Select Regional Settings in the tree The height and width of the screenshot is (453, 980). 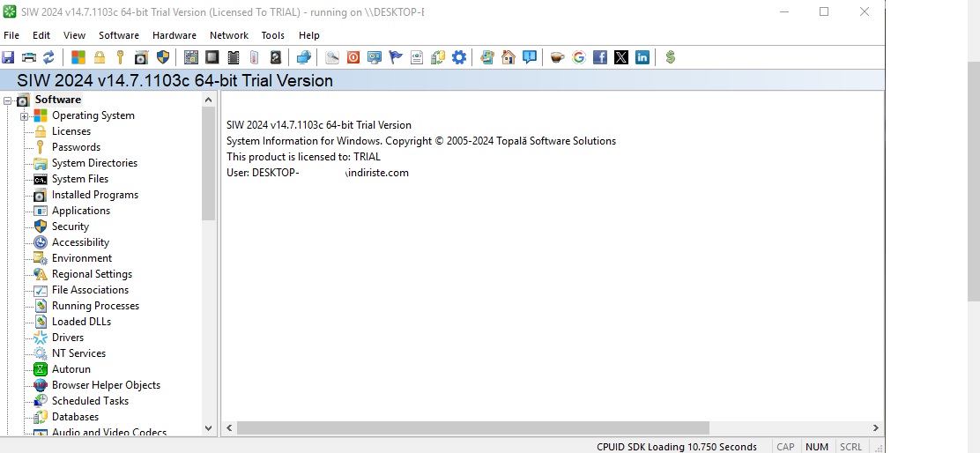92,274
